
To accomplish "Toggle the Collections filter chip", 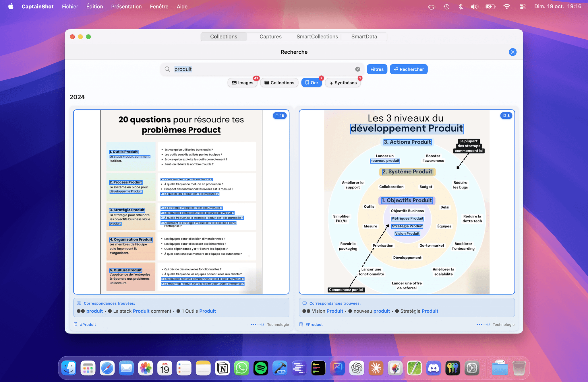I will [x=279, y=83].
